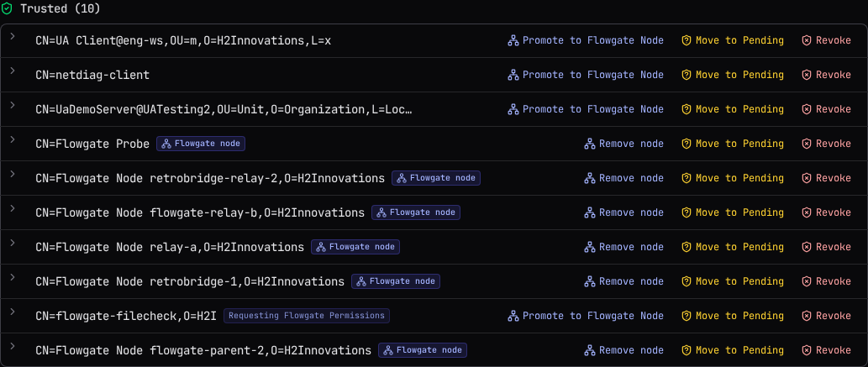Move flowgate-filecheck to Pending

pos(733,316)
